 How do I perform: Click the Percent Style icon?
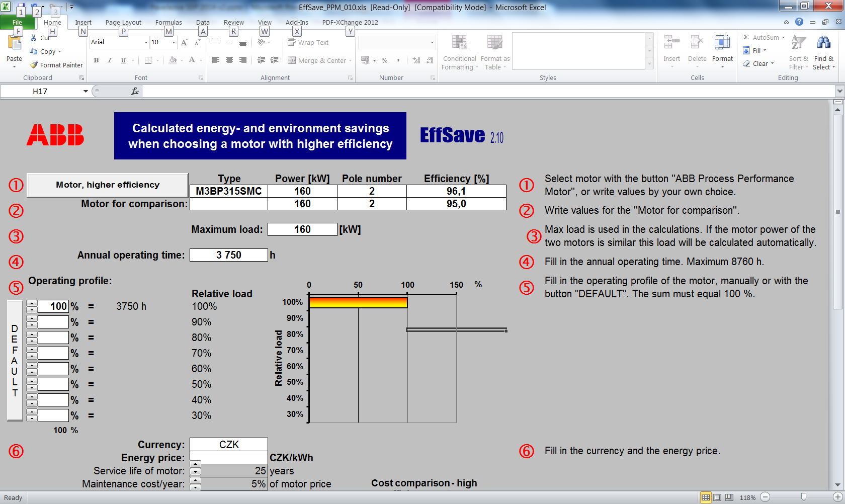coord(384,60)
